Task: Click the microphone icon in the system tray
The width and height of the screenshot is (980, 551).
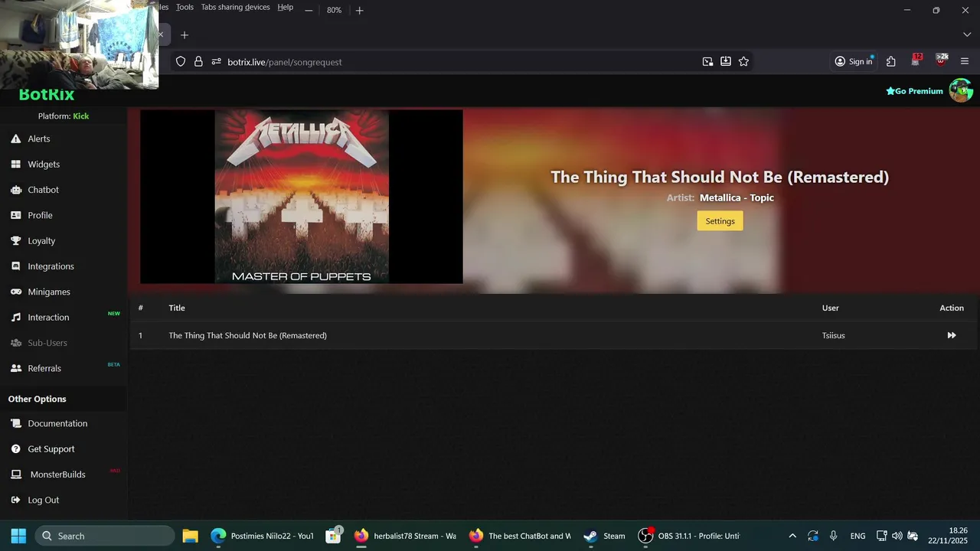Action: 833,536
